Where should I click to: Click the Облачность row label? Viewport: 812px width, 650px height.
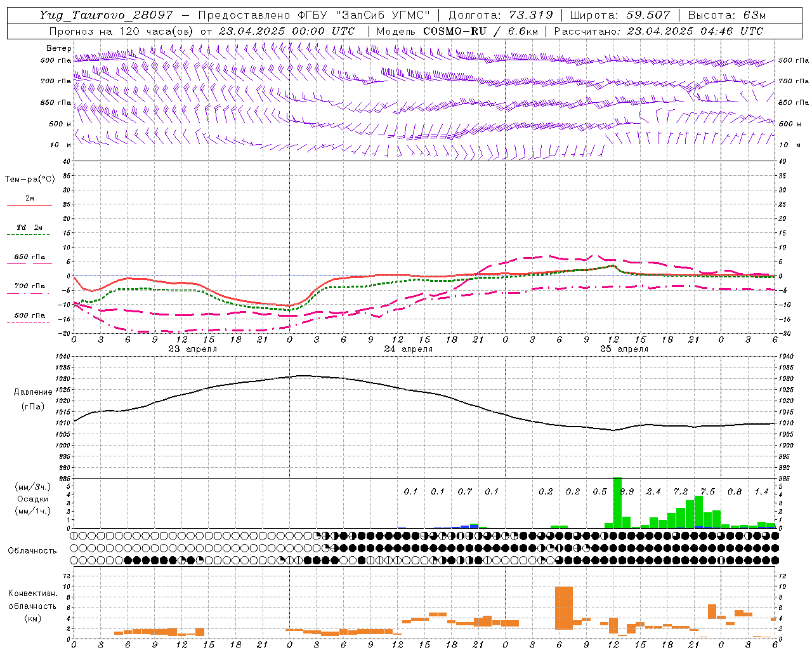point(32,551)
